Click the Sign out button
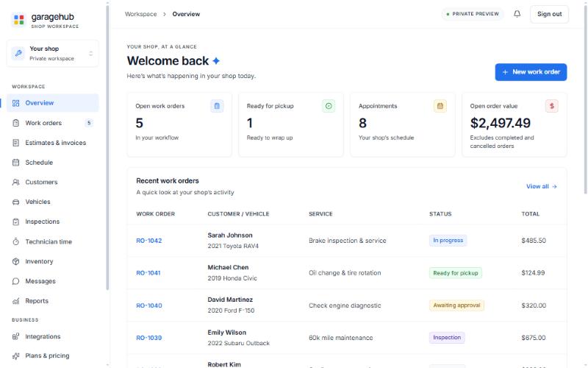The height and width of the screenshot is (368, 588). point(549,14)
